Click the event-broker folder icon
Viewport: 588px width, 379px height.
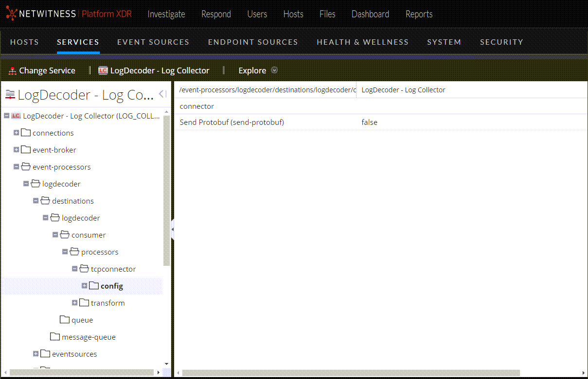26,150
